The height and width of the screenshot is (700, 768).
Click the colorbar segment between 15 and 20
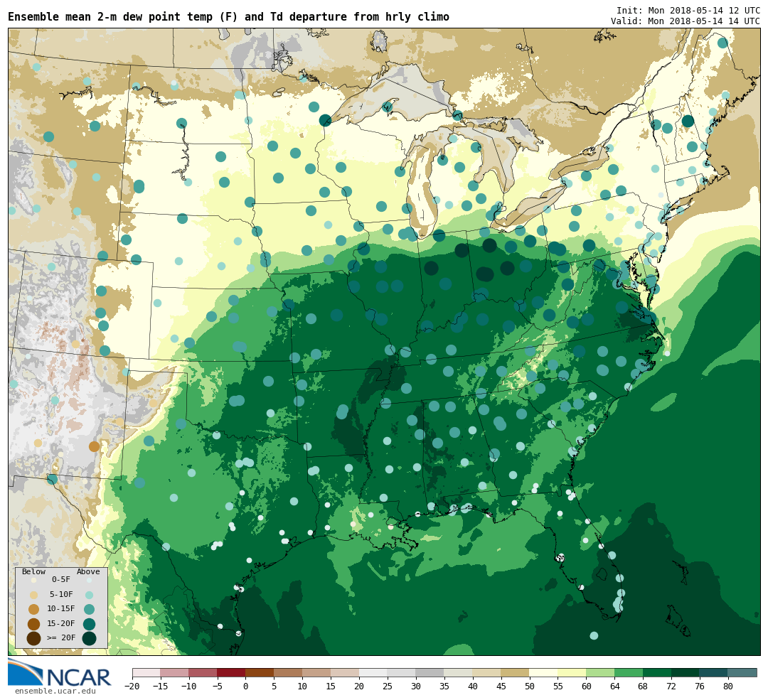point(346,672)
